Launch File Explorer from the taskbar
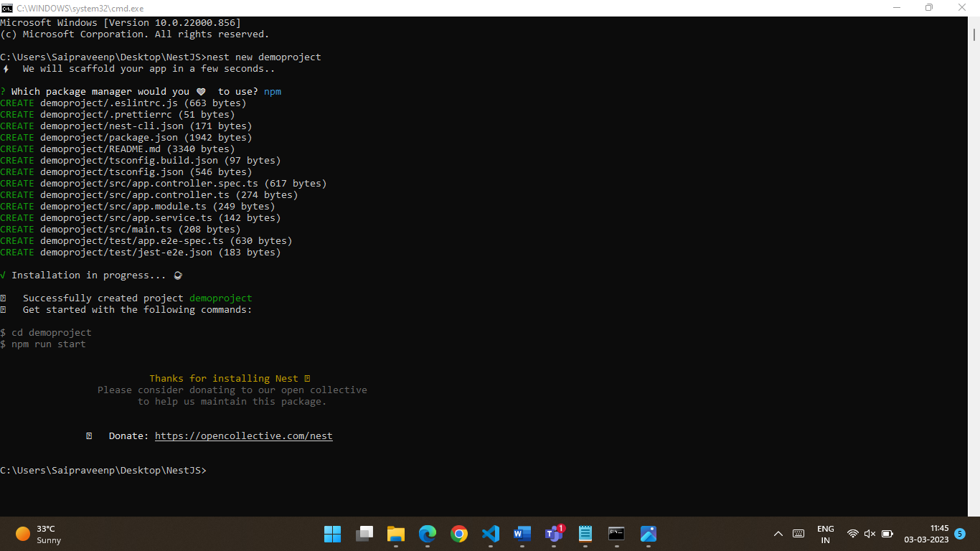This screenshot has height=551, width=980. click(x=396, y=534)
